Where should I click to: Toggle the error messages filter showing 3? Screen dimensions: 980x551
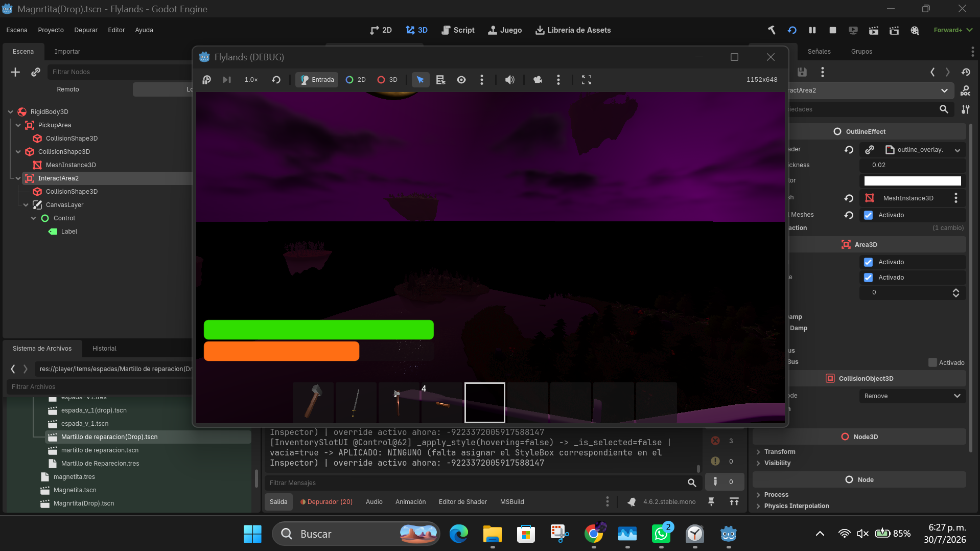[x=724, y=441]
